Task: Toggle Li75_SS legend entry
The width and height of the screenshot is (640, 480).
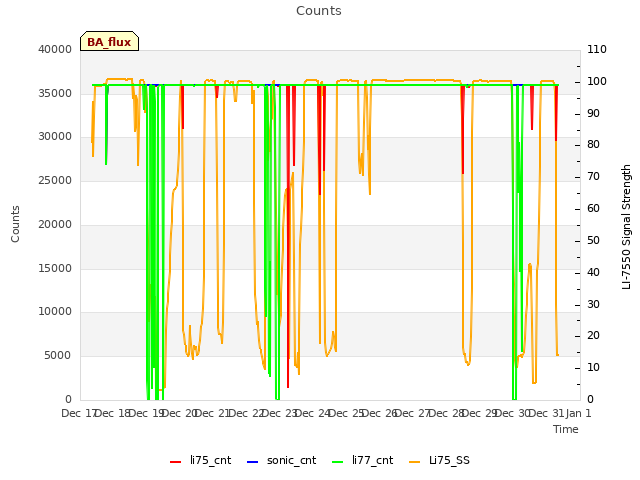Action: coord(439,461)
